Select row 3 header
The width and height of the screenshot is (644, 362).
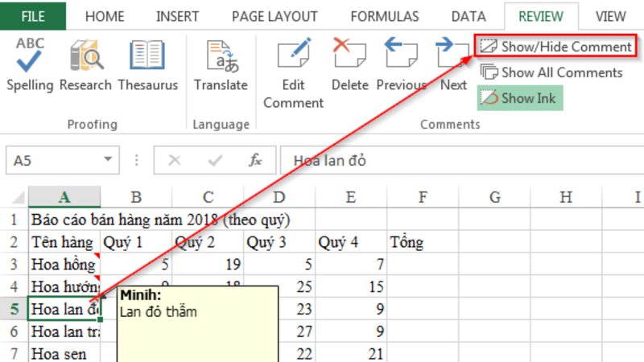(14, 264)
